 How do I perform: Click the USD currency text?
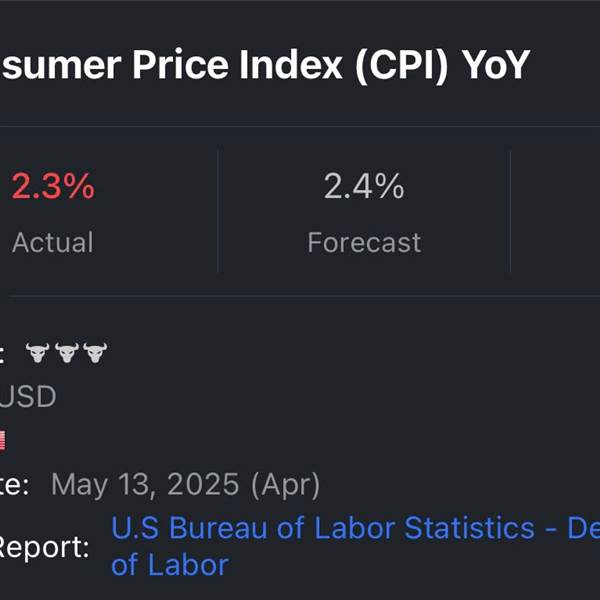click(x=28, y=396)
